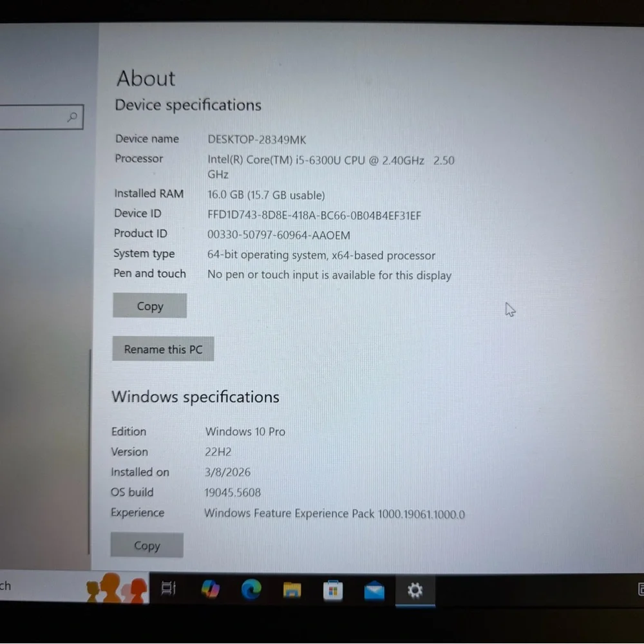The image size is (644, 644).
Task: Select the 'No pen or touch input' text
Action: coord(329,275)
